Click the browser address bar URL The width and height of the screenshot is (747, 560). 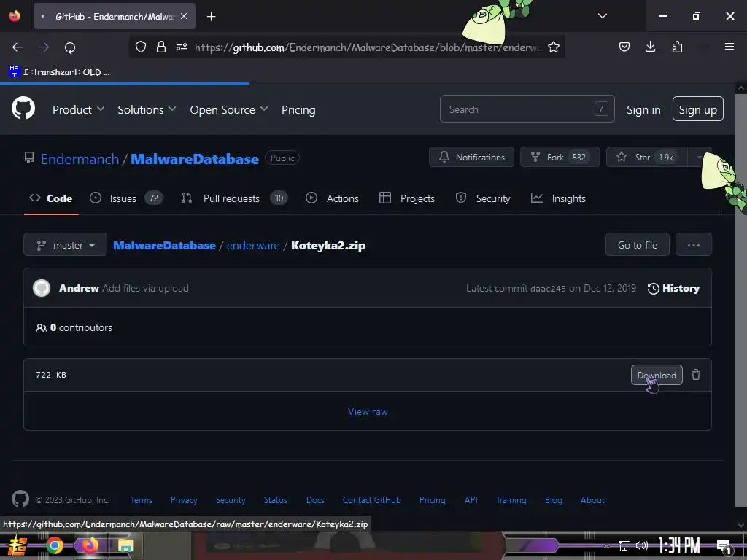(368, 47)
